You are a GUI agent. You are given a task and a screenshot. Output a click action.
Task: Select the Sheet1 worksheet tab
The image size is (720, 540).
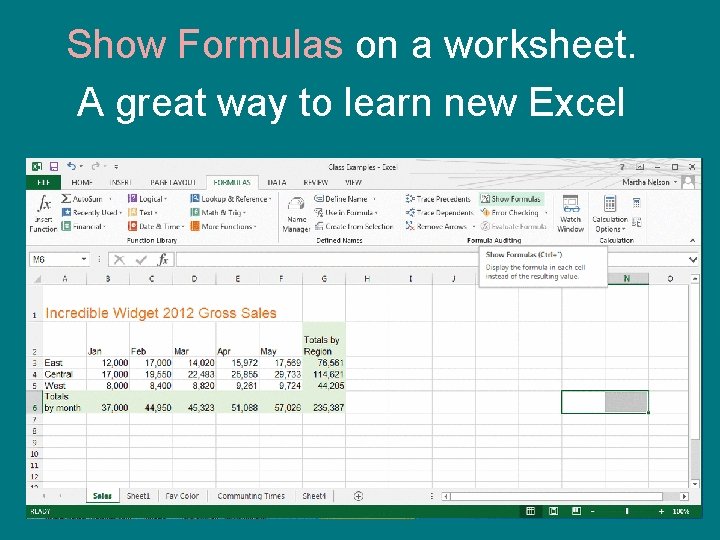coord(139,496)
